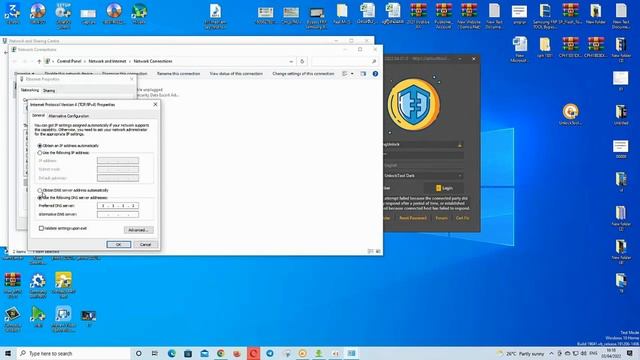Viewport: 640px width, 360px height.
Task: Open Microsoft Store from taskbar
Action: 188,353
